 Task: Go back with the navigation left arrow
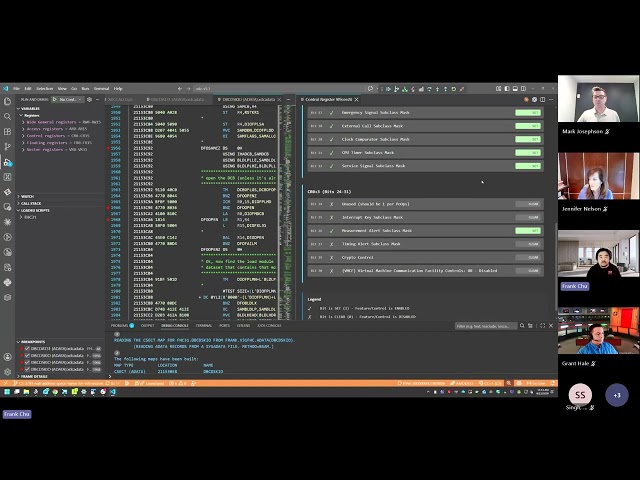tap(180, 89)
